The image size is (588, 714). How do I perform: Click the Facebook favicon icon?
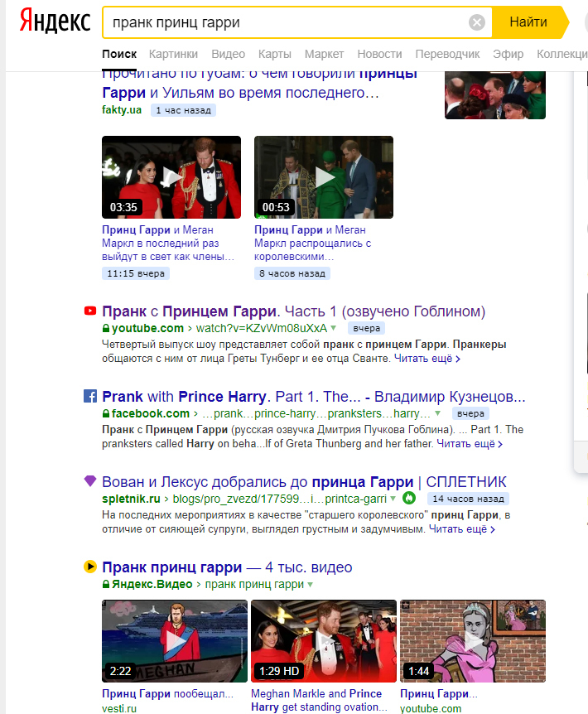pos(90,396)
